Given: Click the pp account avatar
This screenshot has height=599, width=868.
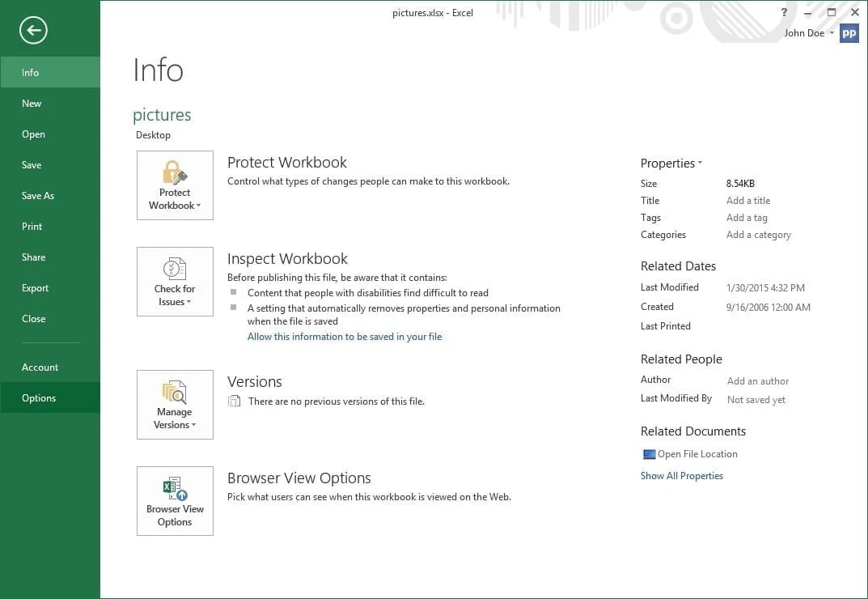Looking at the screenshot, I should pos(849,33).
